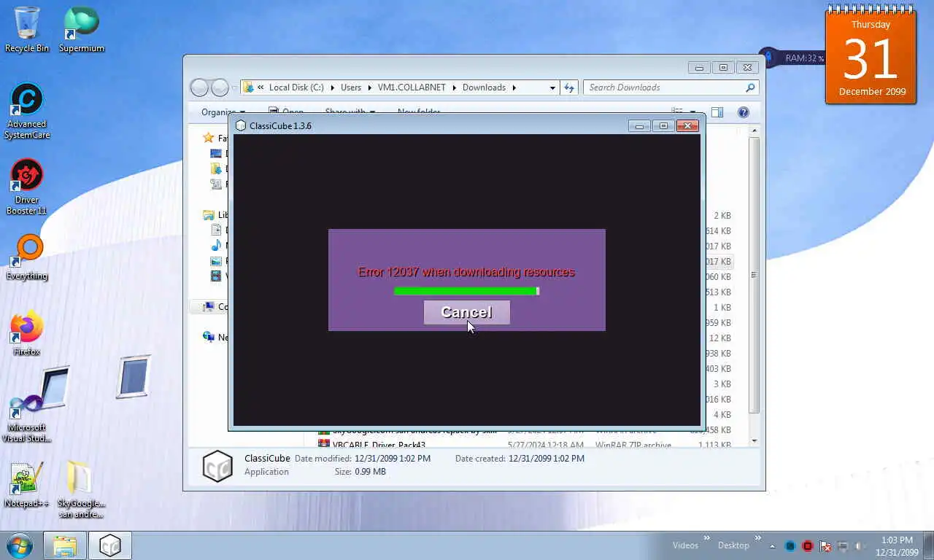
Task: Minimize the Downloads Explorer window
Action: [699, 67]
